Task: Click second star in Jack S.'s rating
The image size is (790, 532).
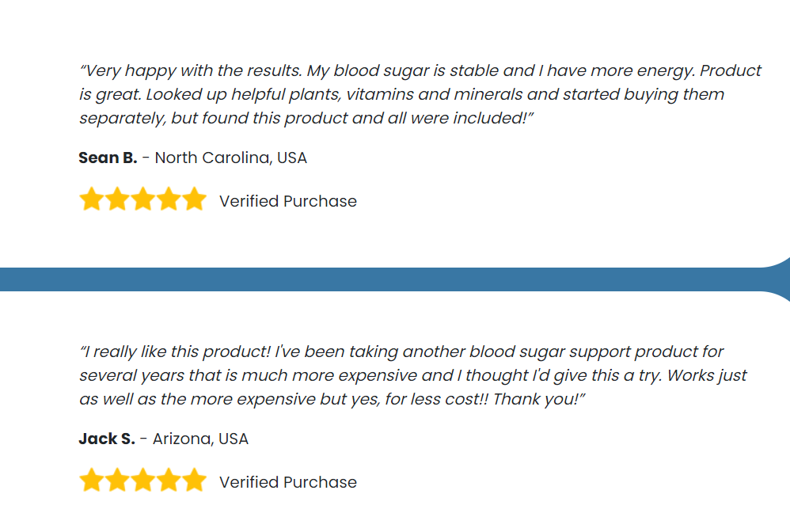Action: pos(117,480)
